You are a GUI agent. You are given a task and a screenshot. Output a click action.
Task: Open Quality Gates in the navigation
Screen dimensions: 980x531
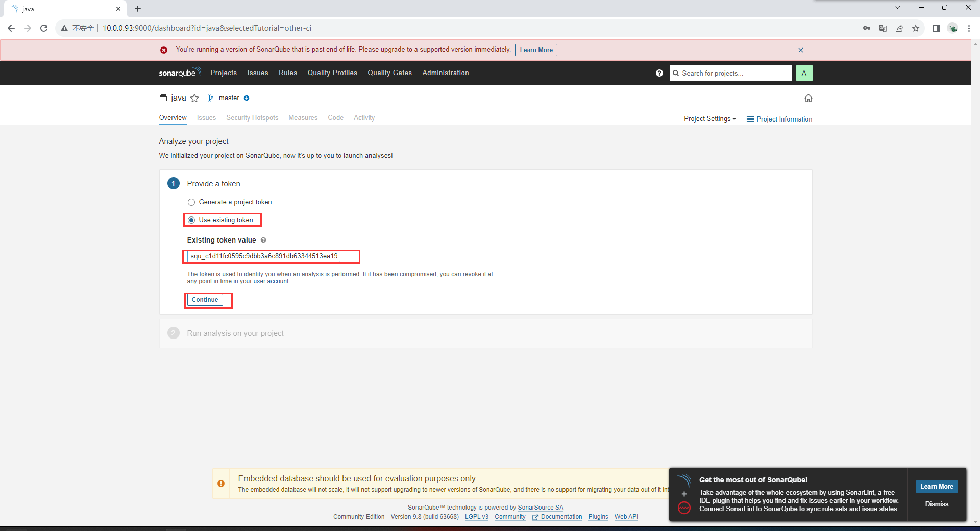pyautogui.click(x=390, y=73)
